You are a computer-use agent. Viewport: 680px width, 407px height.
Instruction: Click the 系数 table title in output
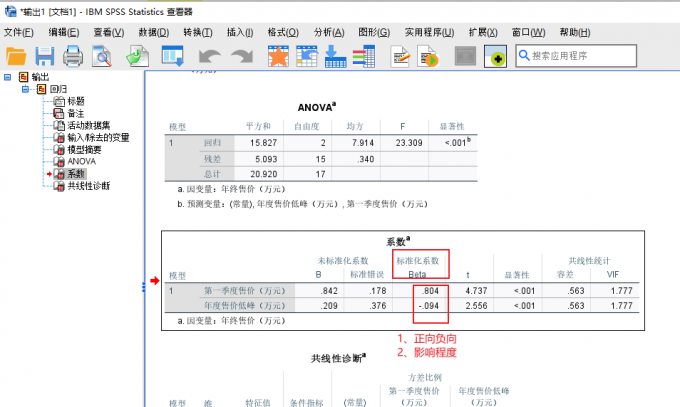(x=398, y=242)
